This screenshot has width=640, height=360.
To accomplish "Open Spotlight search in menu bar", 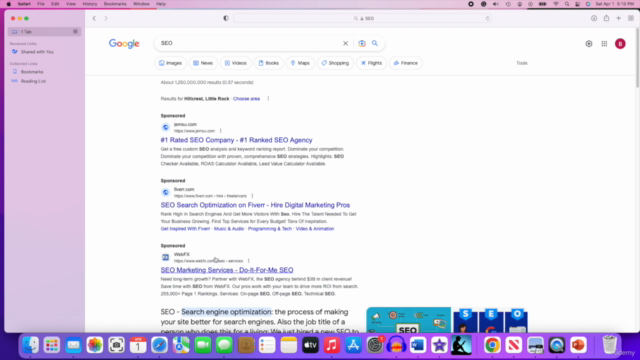I will pos(567,4).
